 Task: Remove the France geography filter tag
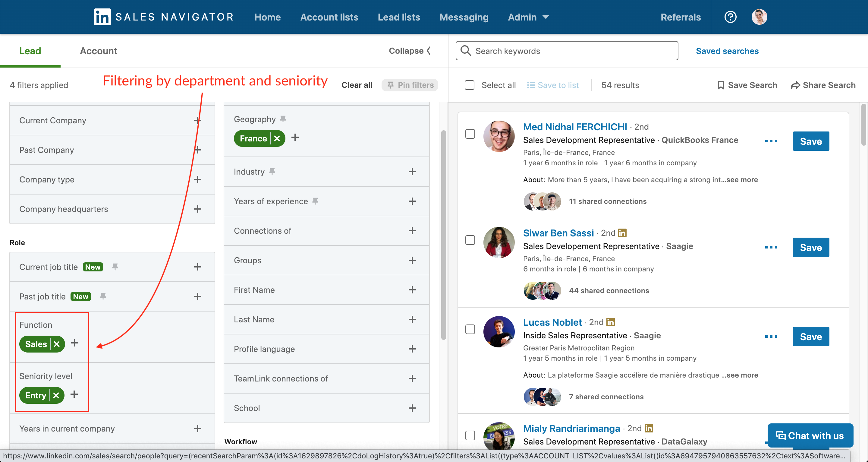(276, 138)
